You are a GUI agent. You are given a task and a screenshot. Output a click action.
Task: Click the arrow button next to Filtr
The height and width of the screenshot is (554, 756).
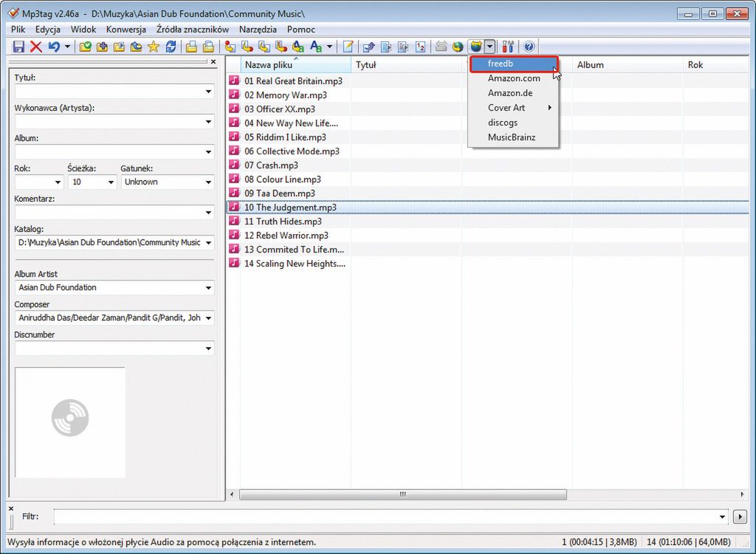coord(740,516)
